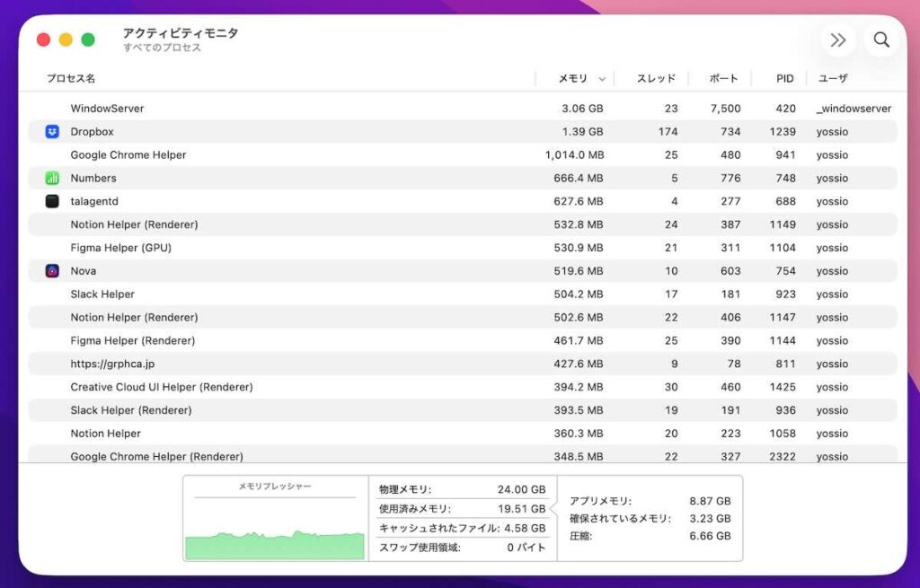
Task: Click the Dropbox app icon
Action: [x=52, y=132]
